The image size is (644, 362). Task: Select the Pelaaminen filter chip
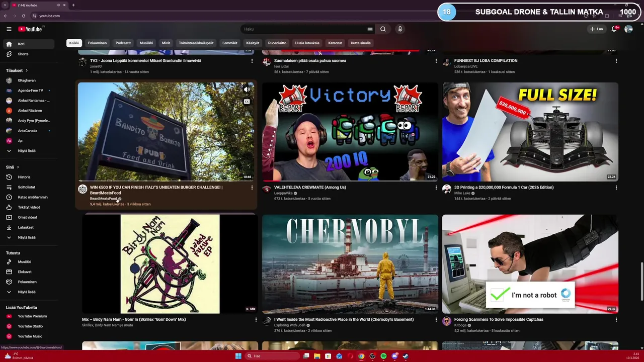point(97,43)
